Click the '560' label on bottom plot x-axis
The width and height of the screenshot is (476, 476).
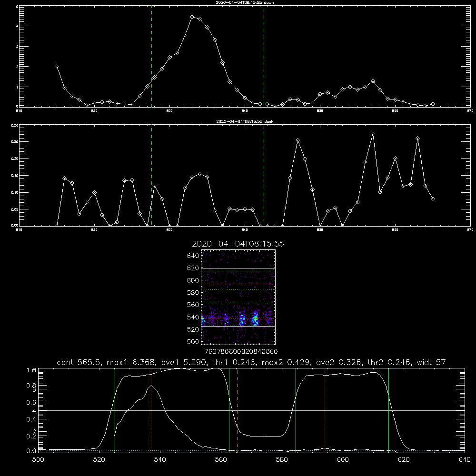click(x=221, y=460)
